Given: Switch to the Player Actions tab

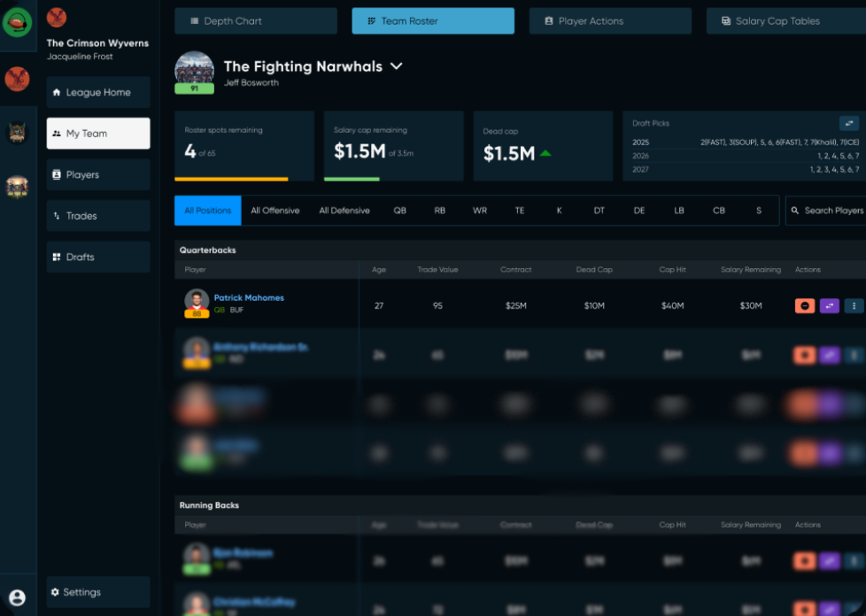Looking at the screenshot, I should [610, 20].
